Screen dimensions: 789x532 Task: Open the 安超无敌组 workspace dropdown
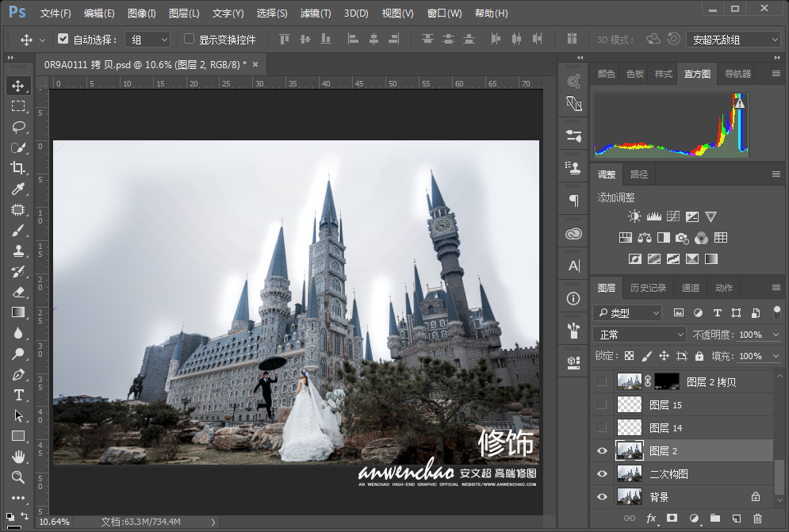pyautogui.click(x=733, y=40)
